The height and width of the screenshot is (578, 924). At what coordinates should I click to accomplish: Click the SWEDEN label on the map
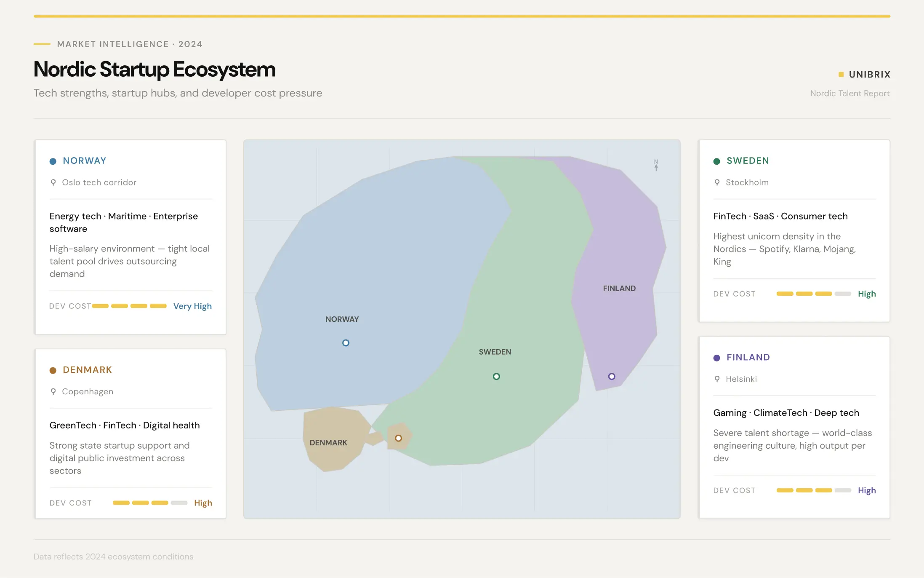coord(495,352)
